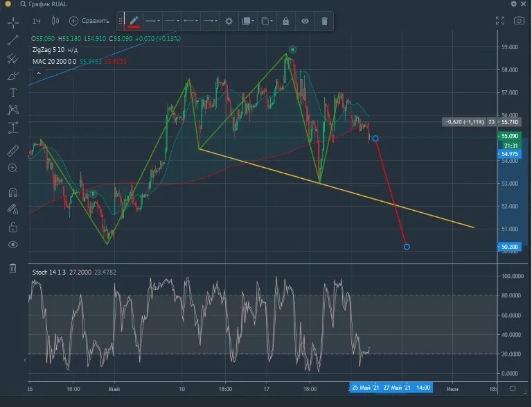This screenshot has height=407, width=532.
Task: Open visual order layers dropdown
Action: pos(248,21)
